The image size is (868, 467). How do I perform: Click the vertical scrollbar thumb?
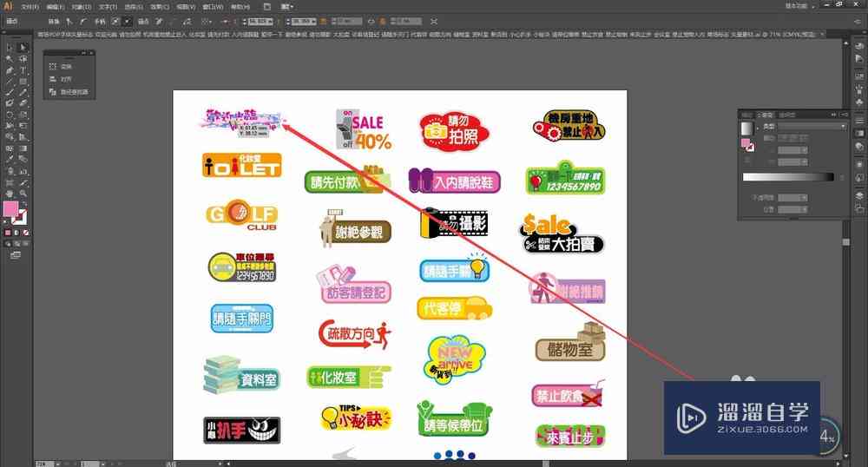tap(845, 242)
